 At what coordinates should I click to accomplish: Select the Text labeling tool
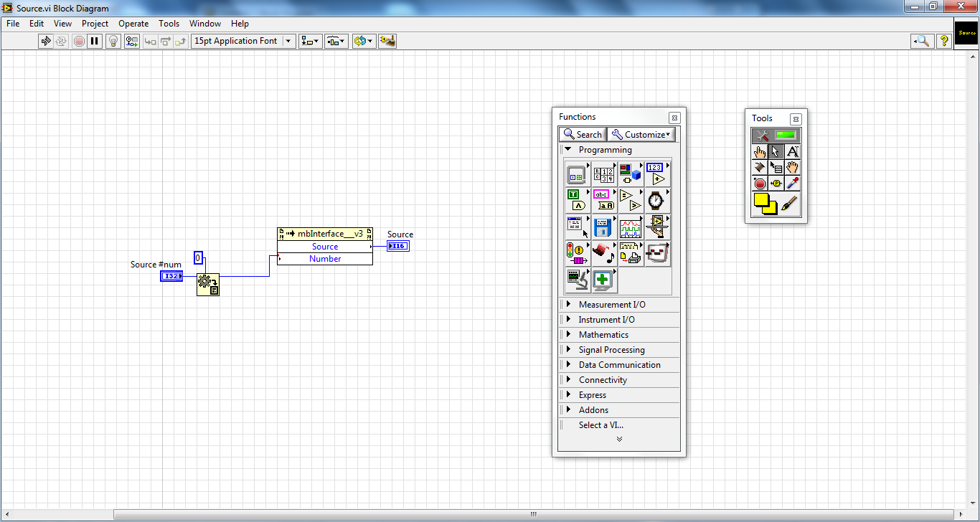tap(792, 151)
